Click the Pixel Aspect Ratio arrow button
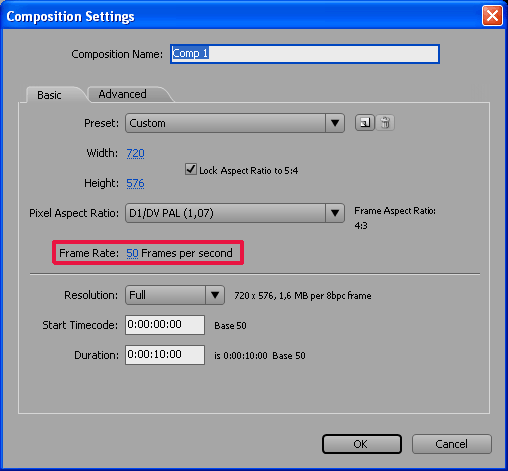The width and height of the screenshot is (508, 471). point(335,213)
